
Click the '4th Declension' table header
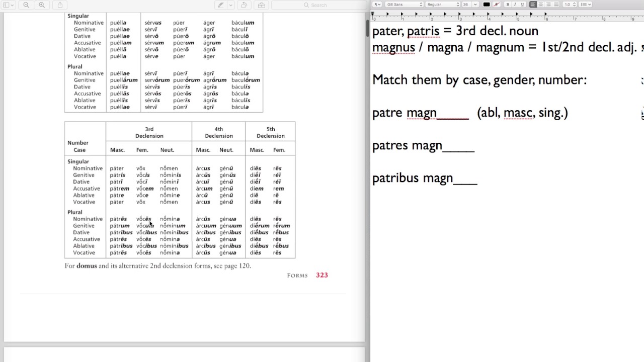219,133
